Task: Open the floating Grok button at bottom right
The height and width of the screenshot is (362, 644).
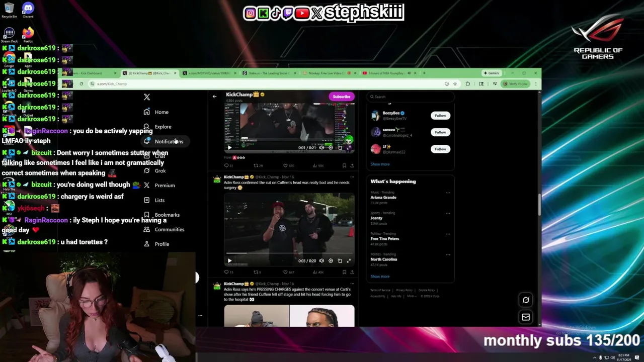Action: click(x=526, y=300)
